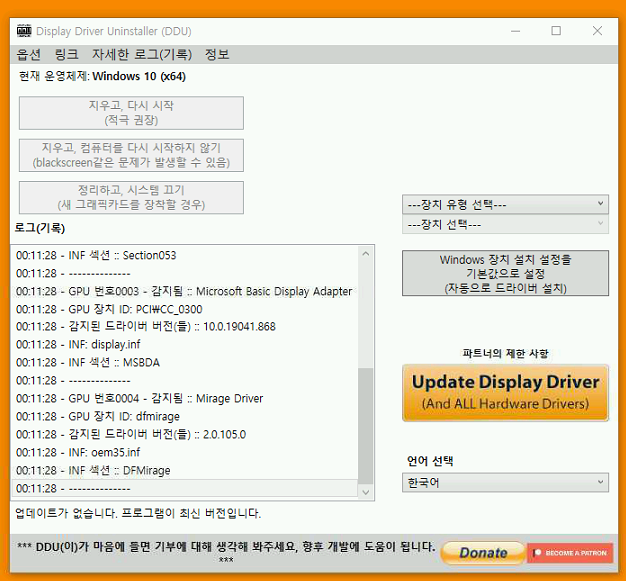Select log line Microsoft Basic Display Adapter
Image resolution: width=626 pixels, height=581 pixels.
[x=184, y=291]
